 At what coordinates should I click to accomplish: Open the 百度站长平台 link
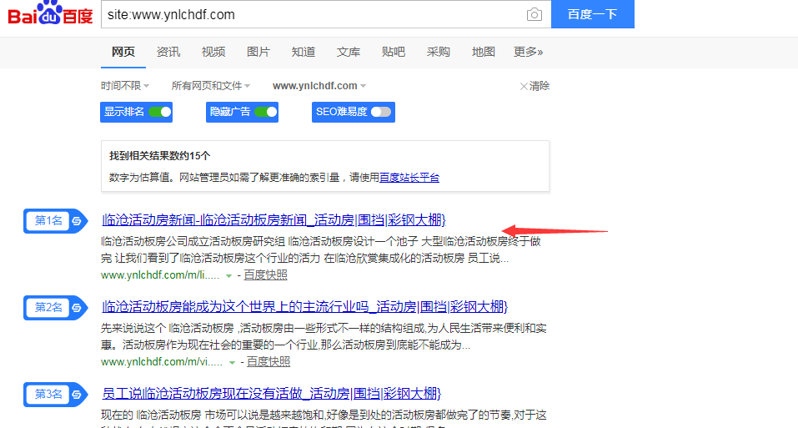pos(409,178)
